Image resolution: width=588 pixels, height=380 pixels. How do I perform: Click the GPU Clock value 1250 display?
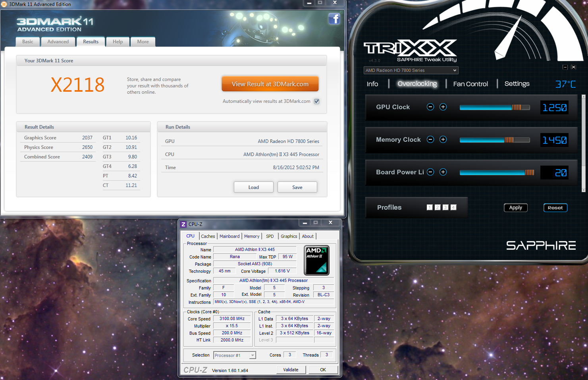555,107
